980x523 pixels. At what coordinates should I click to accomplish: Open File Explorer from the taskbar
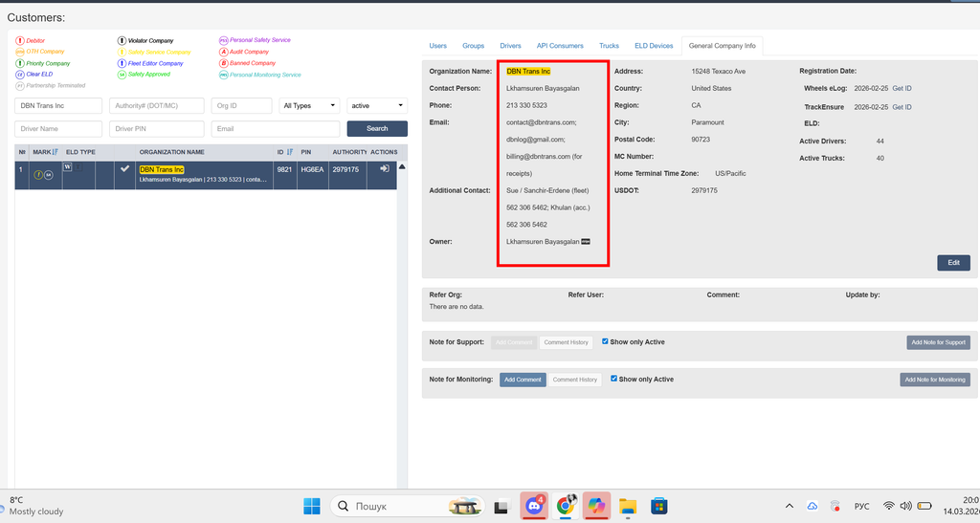coord(628,506)
